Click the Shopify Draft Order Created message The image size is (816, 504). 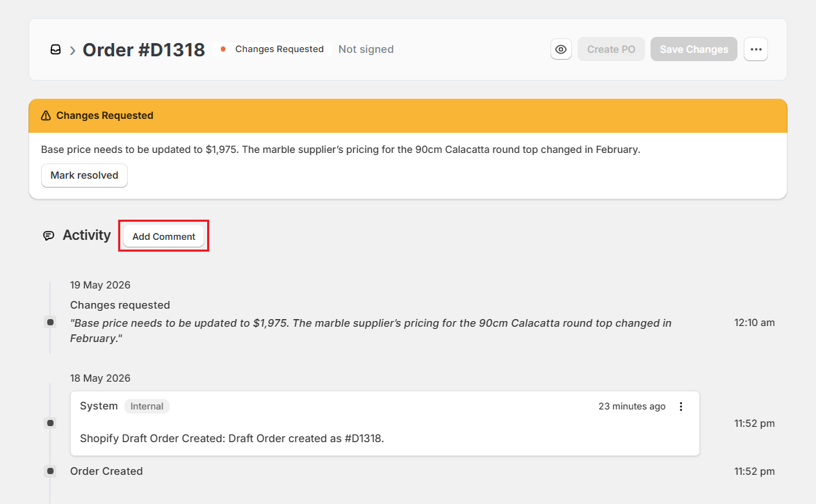[x=232, y=439]
